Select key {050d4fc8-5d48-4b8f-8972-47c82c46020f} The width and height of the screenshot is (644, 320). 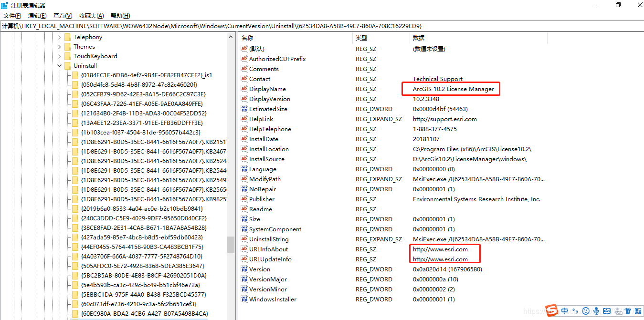139,85
